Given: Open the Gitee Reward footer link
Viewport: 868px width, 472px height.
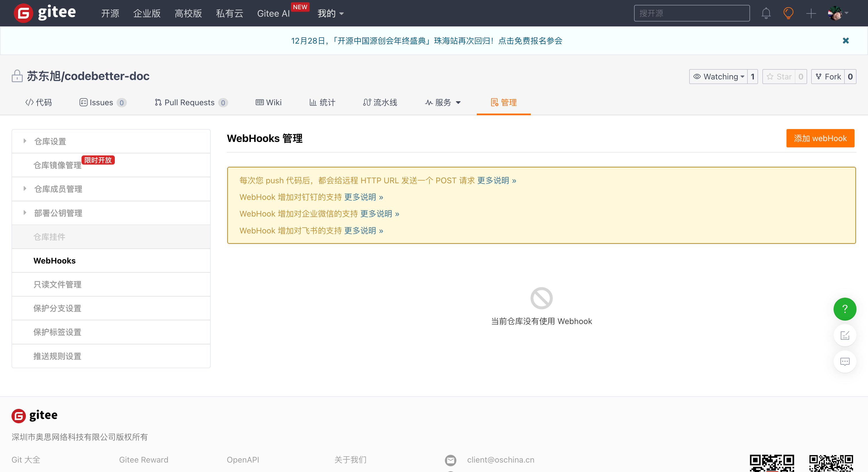Looking at the screenshot, I should (144, 460).
